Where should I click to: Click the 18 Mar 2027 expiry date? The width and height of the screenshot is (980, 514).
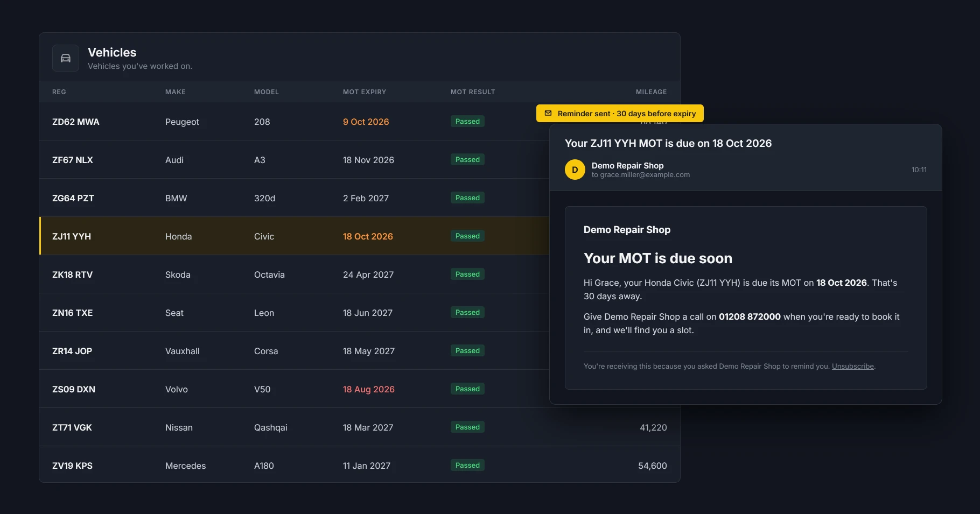click(x=368, y=427)
